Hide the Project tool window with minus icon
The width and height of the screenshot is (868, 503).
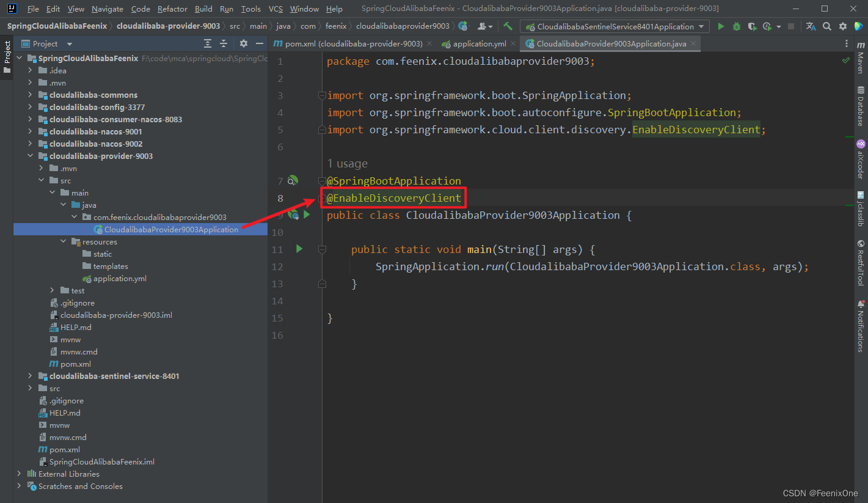coord(260,43)
